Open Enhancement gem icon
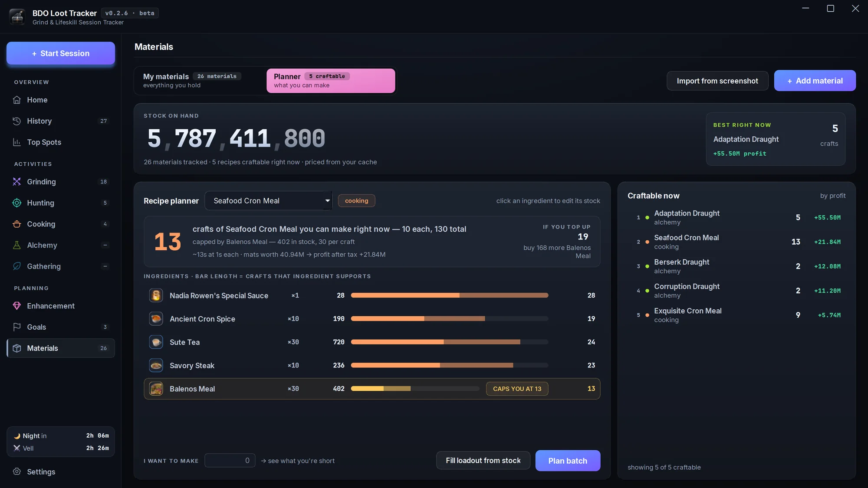The height and width of the screenshot is (488, 868). (17, 306)
